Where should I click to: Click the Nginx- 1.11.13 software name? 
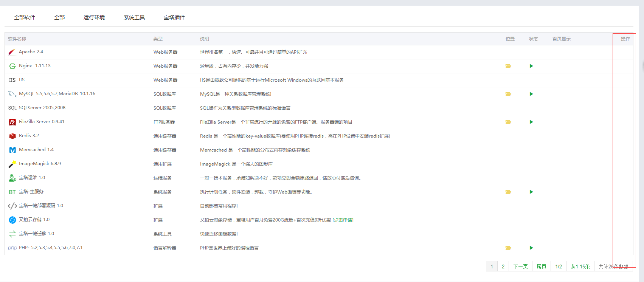pyautogui.click(x=35, y=66)
